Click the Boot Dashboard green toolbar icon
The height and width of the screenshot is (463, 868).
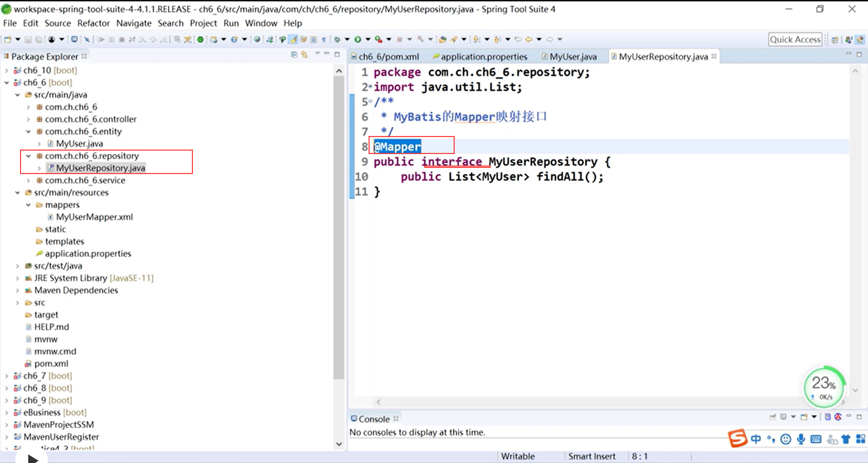coord(200,39)
